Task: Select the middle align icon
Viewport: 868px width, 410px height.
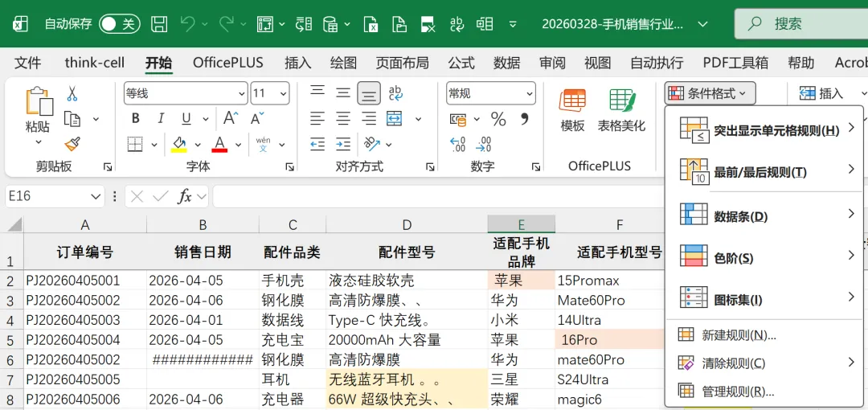Action: (343, 92)
